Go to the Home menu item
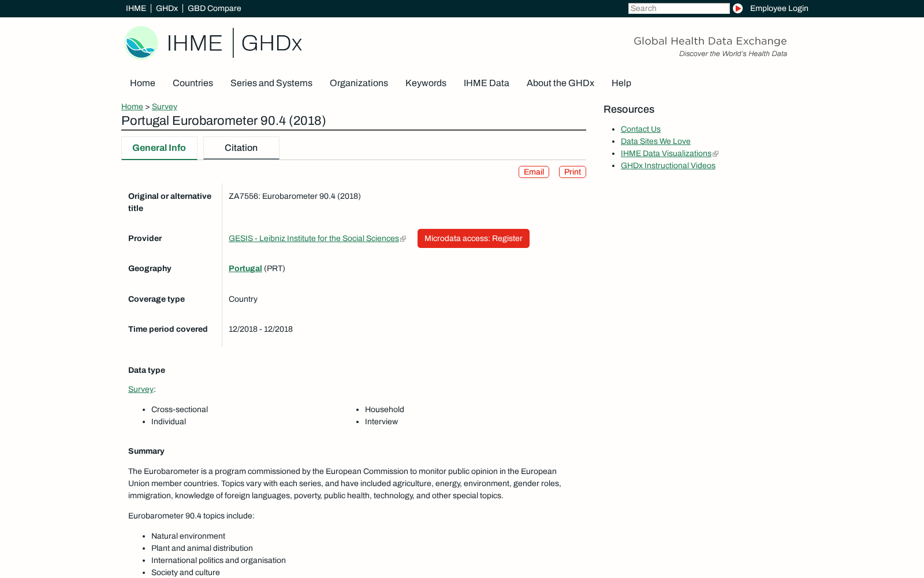The height and width of the screenshot is (578, 924). tap(143, 83)
